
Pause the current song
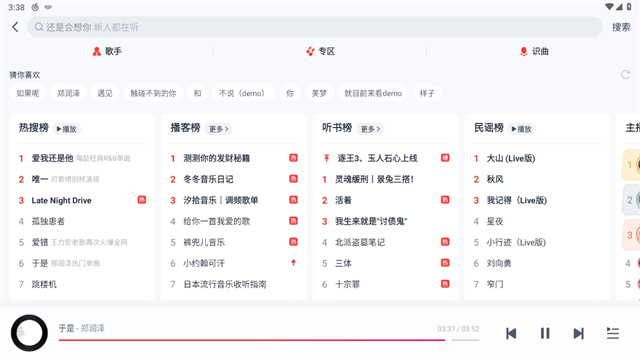click(x=545, y=333)
